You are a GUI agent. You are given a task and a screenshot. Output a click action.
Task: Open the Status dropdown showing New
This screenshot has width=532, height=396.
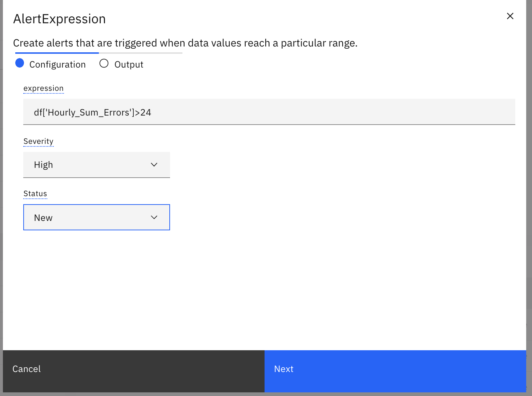pos(97,217)
